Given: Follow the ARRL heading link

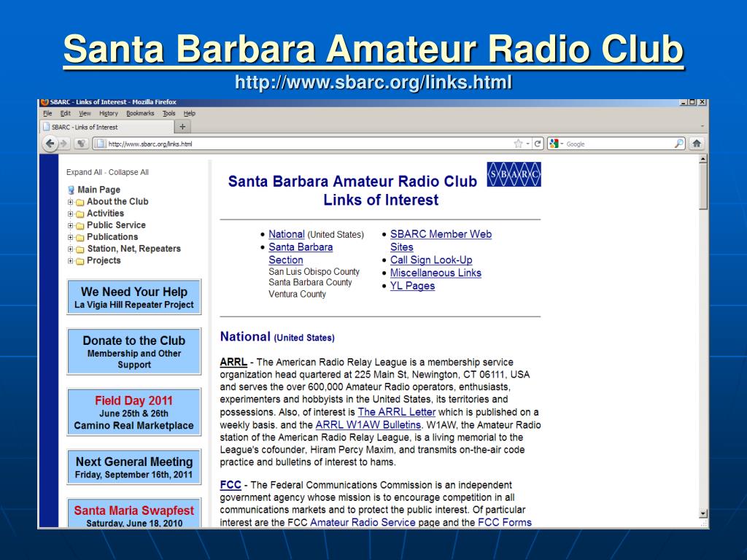Looking at the screenshot, I should tap(233, 362).
